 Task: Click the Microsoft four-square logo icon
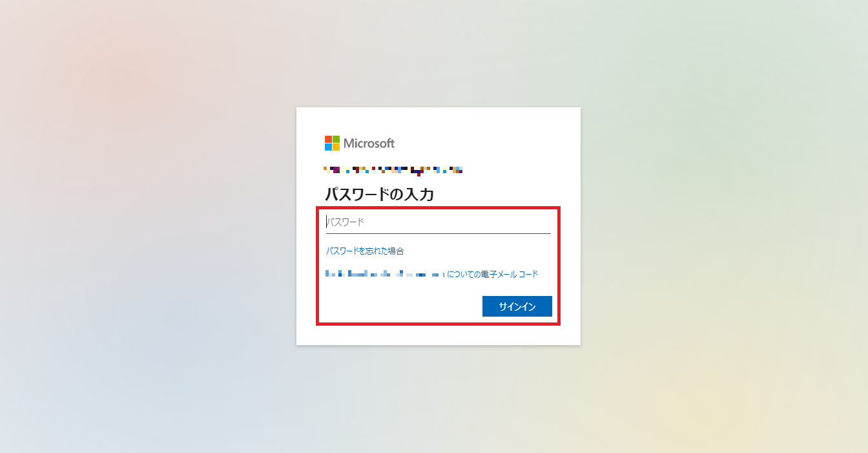[x=332, y=143]
